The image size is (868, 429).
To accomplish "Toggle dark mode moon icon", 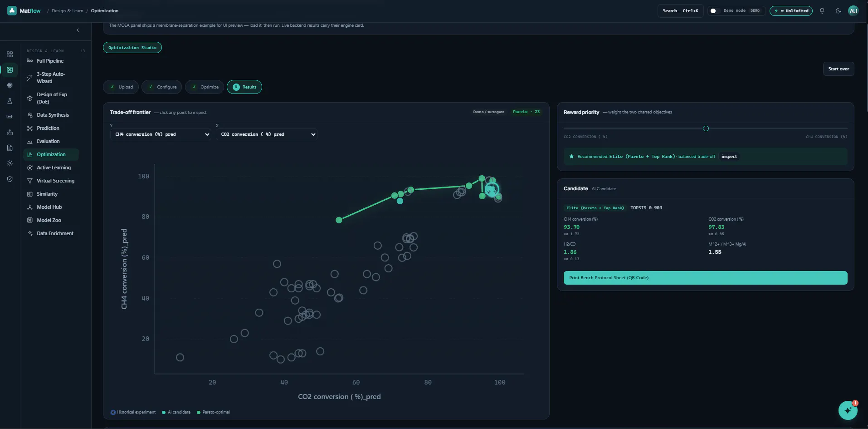I will click(x=838, y=11).
